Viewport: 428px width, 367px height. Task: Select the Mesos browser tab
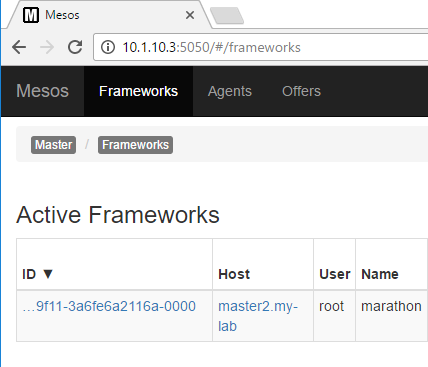point(110,15)
